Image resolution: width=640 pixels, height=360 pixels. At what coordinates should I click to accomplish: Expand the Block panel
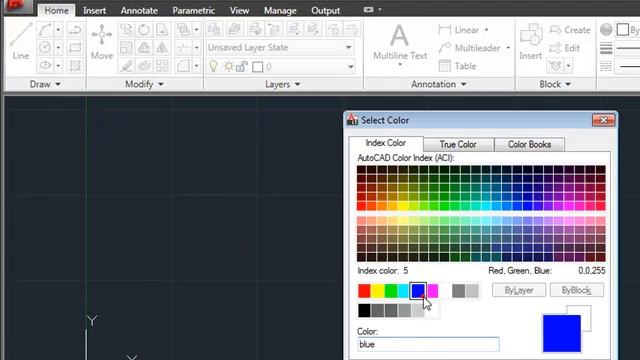pyautogui.click(x=555, y=84)
